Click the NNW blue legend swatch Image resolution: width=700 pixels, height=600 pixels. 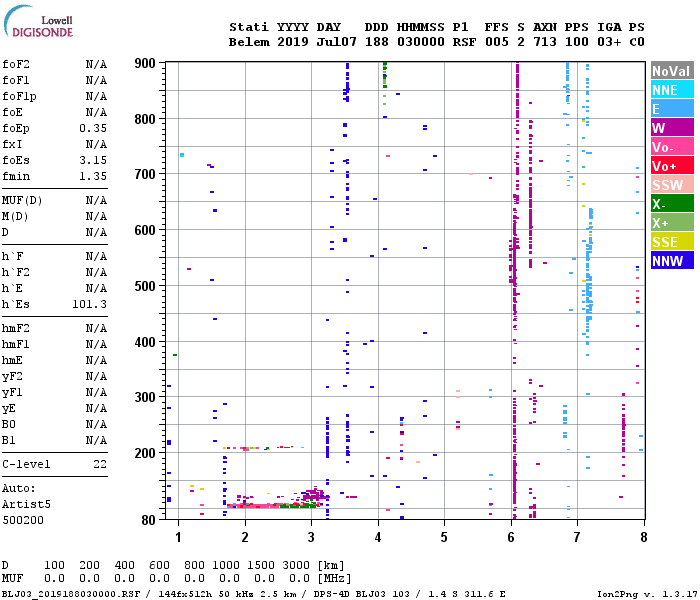pos(672,261)
